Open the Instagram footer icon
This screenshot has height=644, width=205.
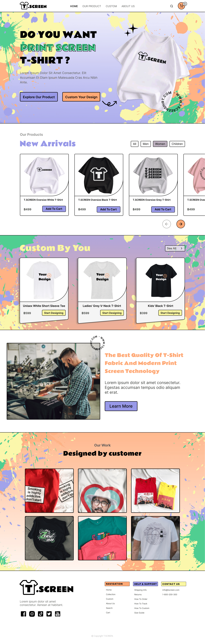[32, 614]
